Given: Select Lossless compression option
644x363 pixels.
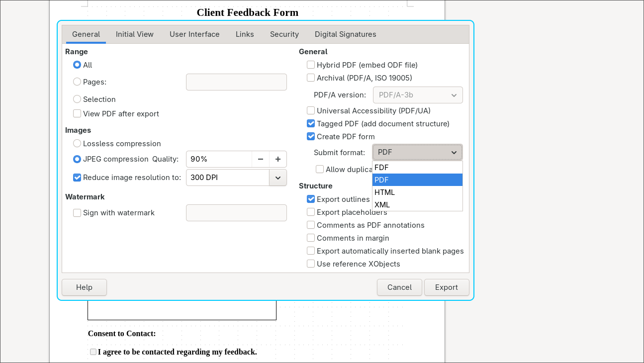Looking at the screenshot, I should pos(77,143).
